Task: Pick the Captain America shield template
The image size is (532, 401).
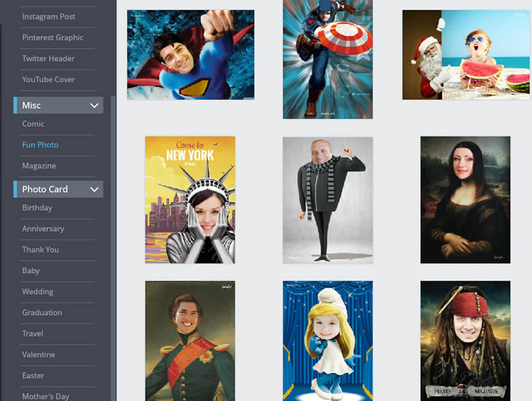Action: pyautogui.click(x=328, y=60)
